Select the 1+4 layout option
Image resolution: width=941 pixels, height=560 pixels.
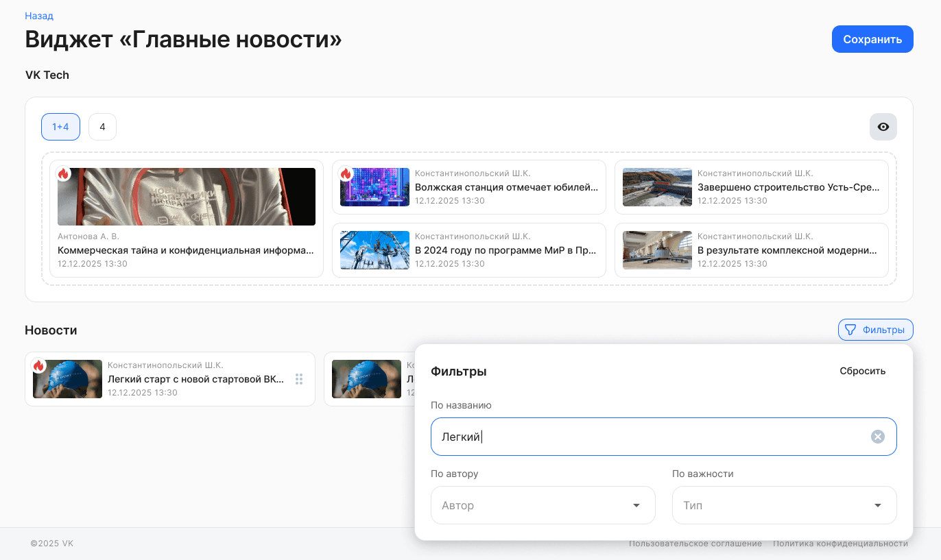coord(60,127)
